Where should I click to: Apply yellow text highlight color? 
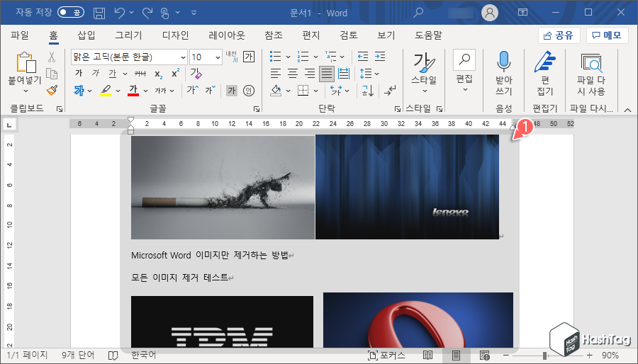pyautogui.click(x=106, y=90)
